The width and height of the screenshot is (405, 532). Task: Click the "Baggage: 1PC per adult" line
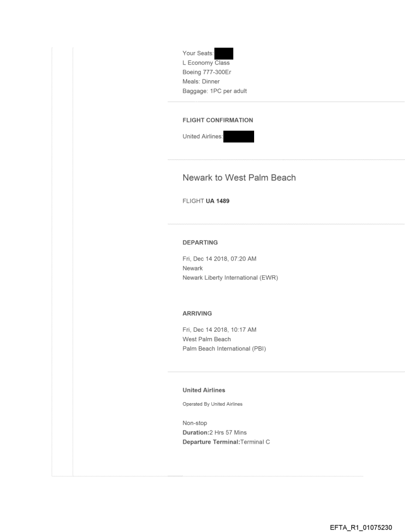click(214, 91)
